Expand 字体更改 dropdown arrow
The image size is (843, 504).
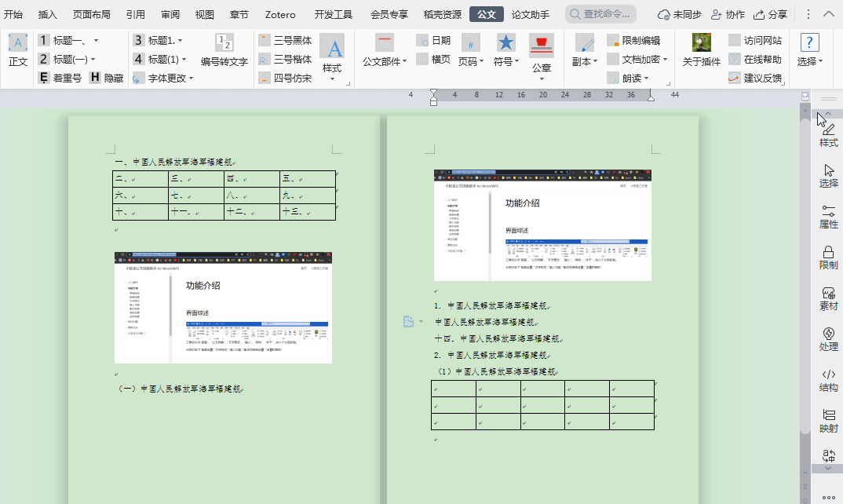191,79
